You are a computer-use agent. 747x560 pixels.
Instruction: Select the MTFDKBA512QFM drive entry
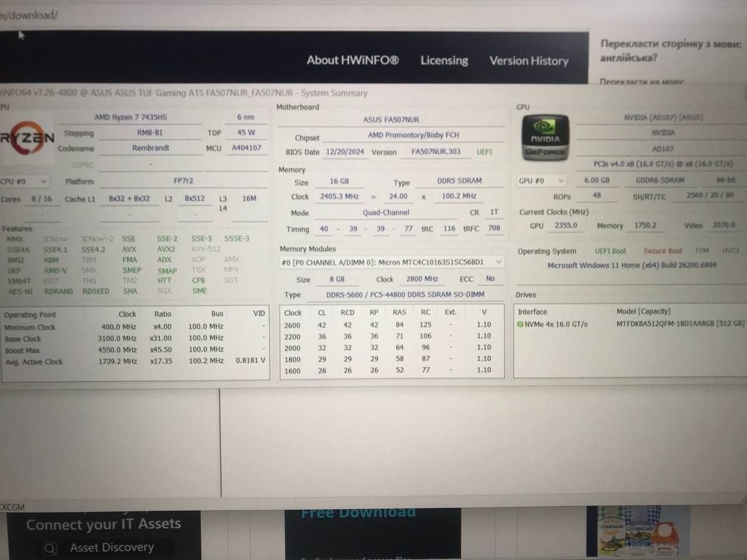pos(680,324)
